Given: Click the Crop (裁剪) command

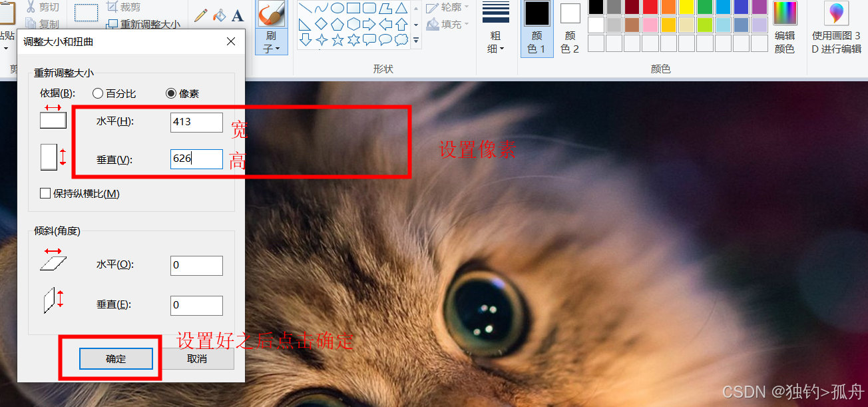Looking at the screenshot, I should click(123, 7).
